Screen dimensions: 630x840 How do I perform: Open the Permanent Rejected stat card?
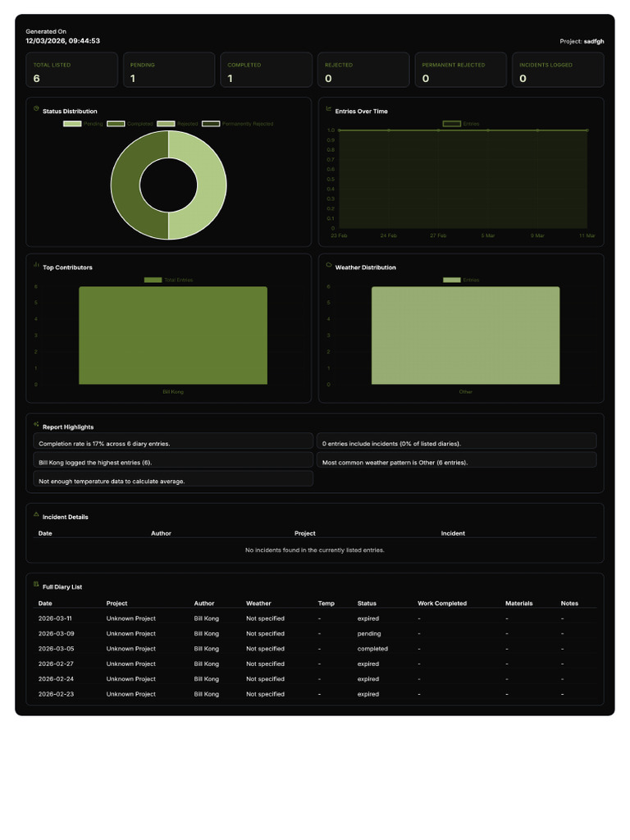click(461, 70)
